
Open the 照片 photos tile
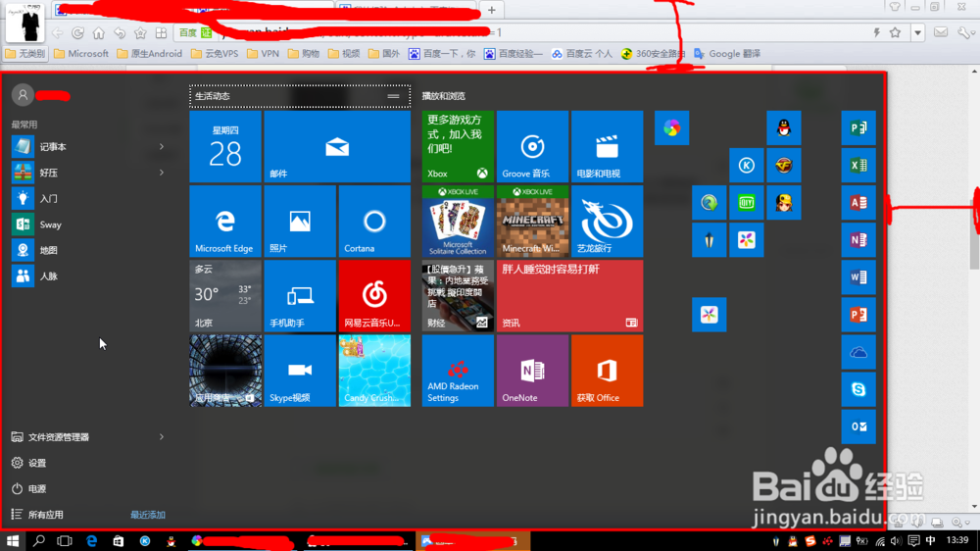(x=300, y=222)
